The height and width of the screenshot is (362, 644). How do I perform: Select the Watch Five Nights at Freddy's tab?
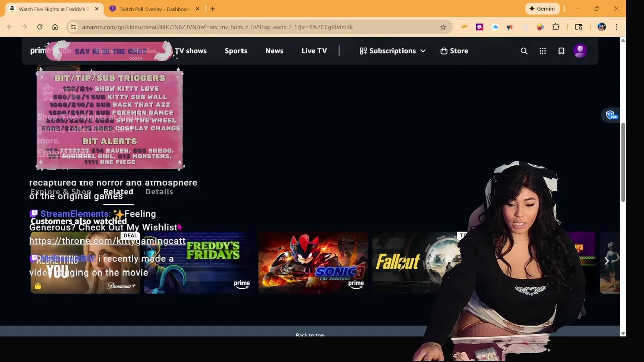coord(53,9)
